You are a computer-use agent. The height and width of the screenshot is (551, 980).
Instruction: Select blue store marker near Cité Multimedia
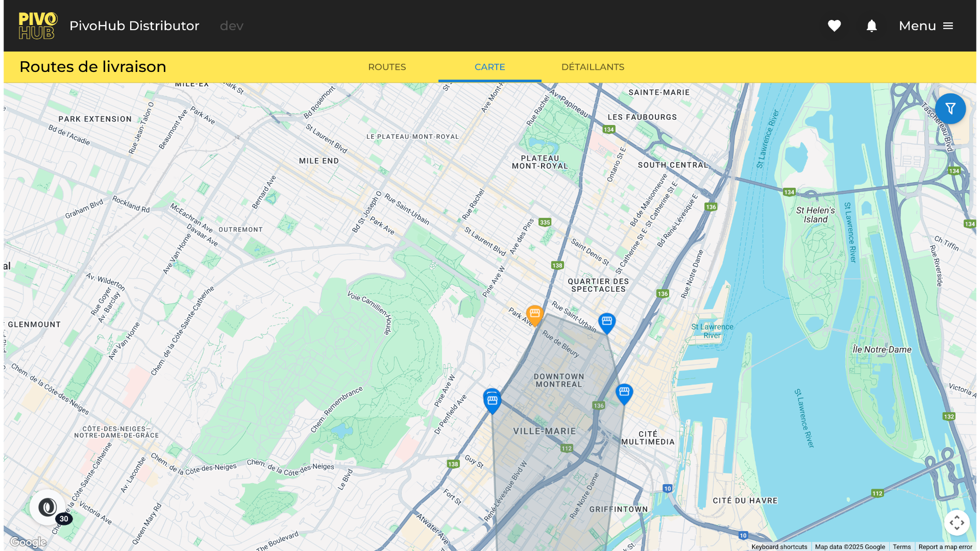tap(624, 393)
